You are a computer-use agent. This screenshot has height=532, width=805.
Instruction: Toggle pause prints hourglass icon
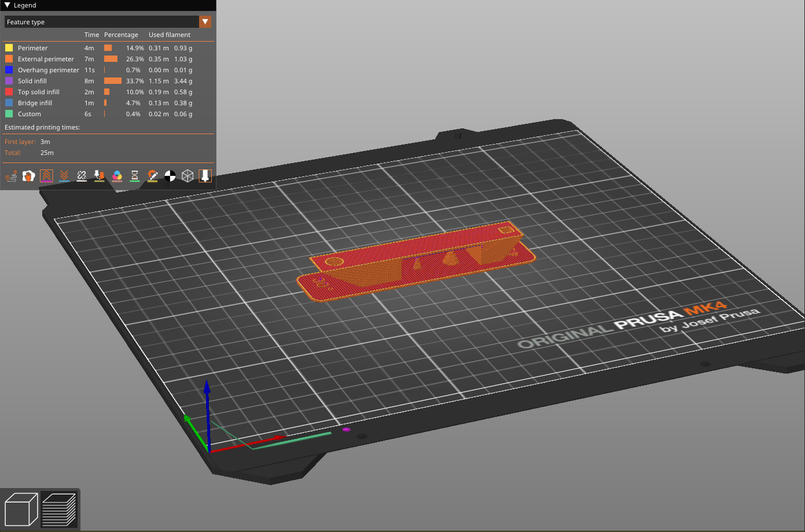tap(135, 176)
